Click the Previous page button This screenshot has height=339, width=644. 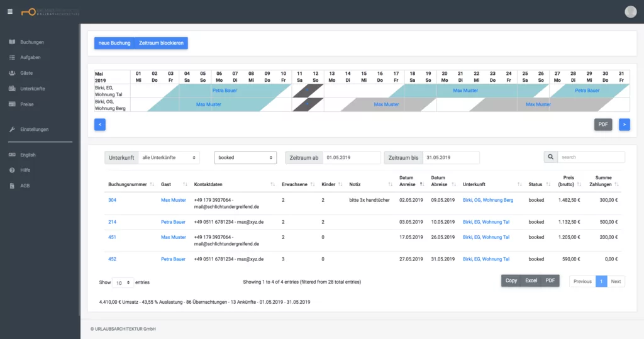(582, 282)
